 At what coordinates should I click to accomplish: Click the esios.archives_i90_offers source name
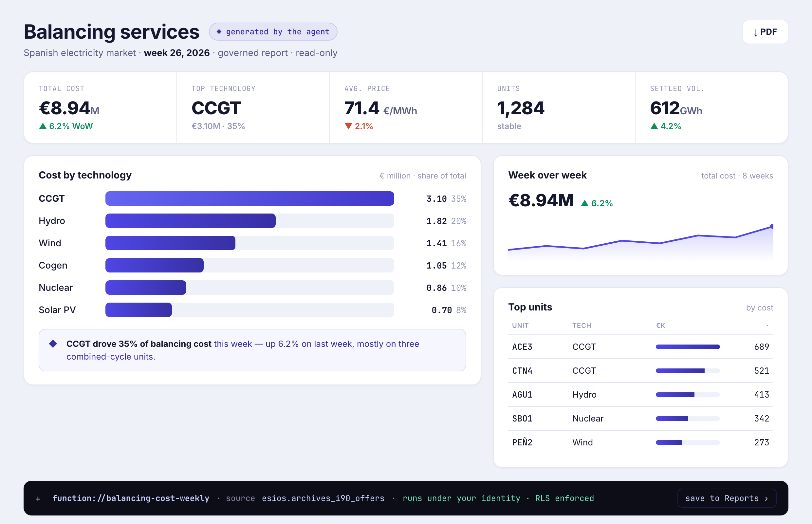click(323, 498)
